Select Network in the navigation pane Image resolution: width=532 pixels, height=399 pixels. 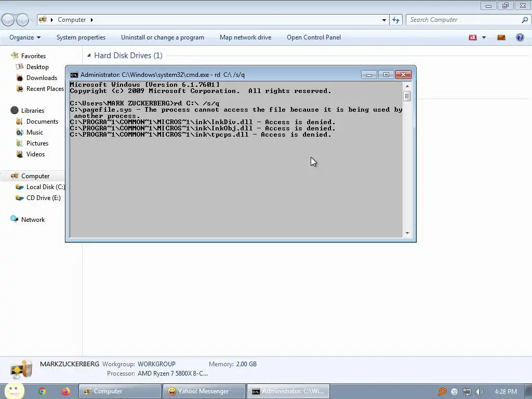click(33, 220)
